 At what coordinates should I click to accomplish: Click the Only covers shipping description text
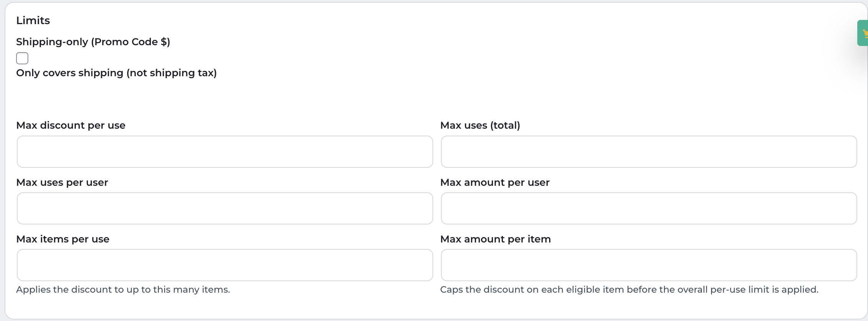click(116, 73)
